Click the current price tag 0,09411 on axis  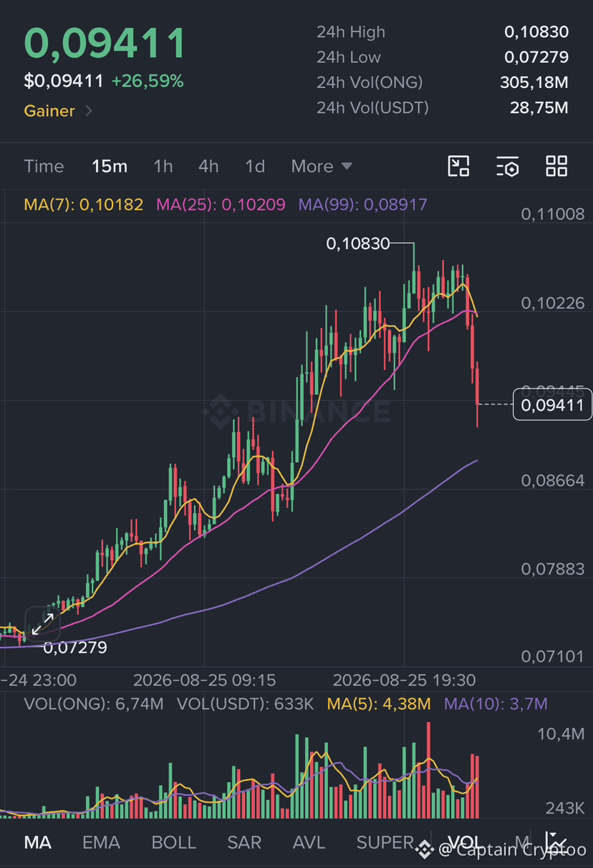(552, 406)
